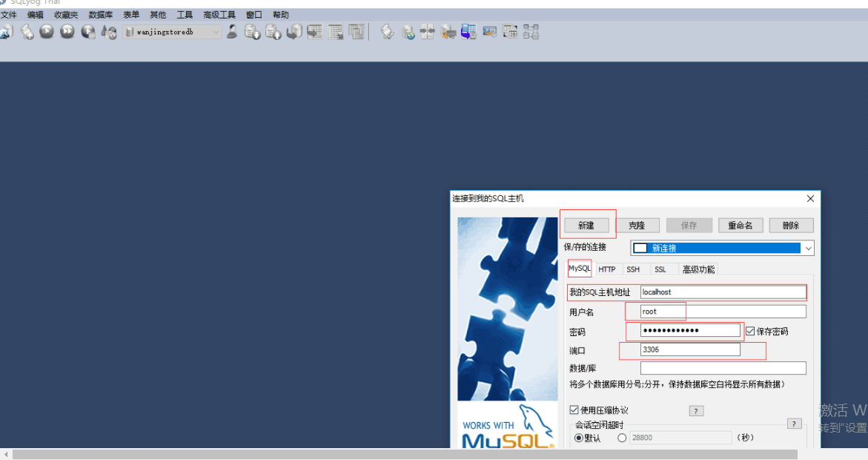
Task: Click the database icon with an up arrow
Action: [273, 32]
